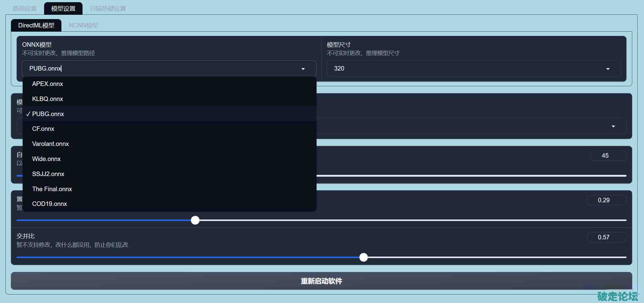Viewport: 644px width, 303px height.
Task: Click the 重新启动软件 button
Action: (x=321, y=281)
